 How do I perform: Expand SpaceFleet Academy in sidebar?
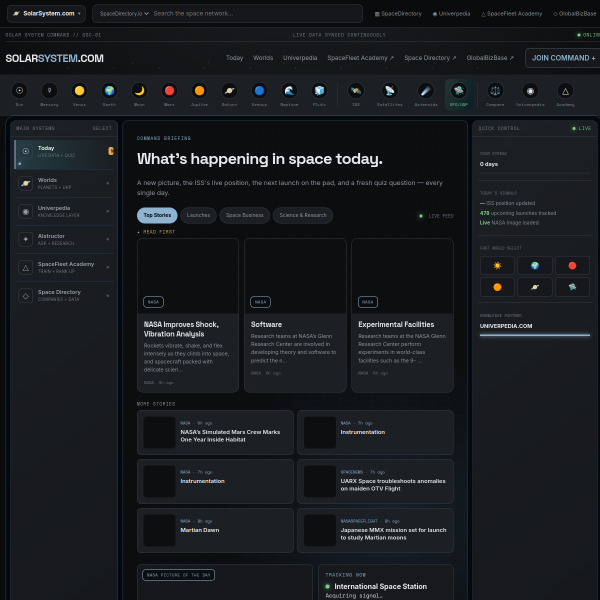point(64,267)
